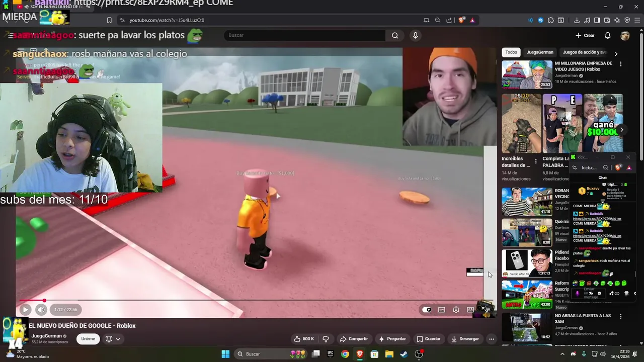This screenshot has width=644, height=362.
Task: Open options for MI MILLONARIA EMPRESA video
Action: click(x=621, y=64)
